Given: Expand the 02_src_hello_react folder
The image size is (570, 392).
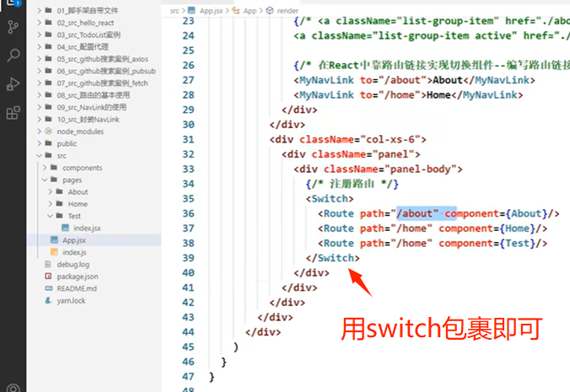Looking at the screenshot, I should pyautogui.click(x=39, y=23).
